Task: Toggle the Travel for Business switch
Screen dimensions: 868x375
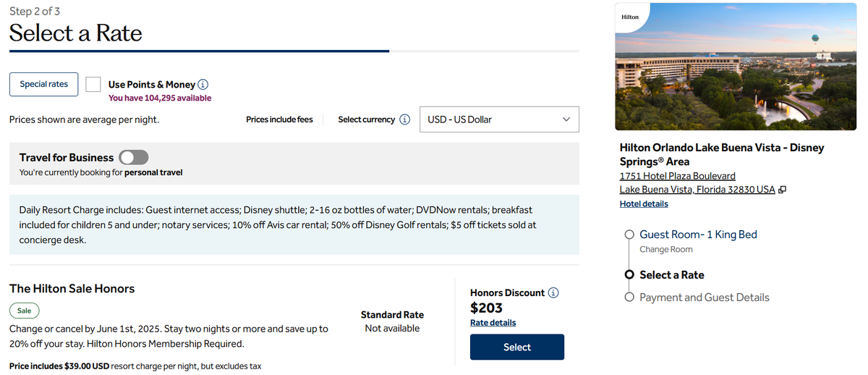Action: coord(134,157)
